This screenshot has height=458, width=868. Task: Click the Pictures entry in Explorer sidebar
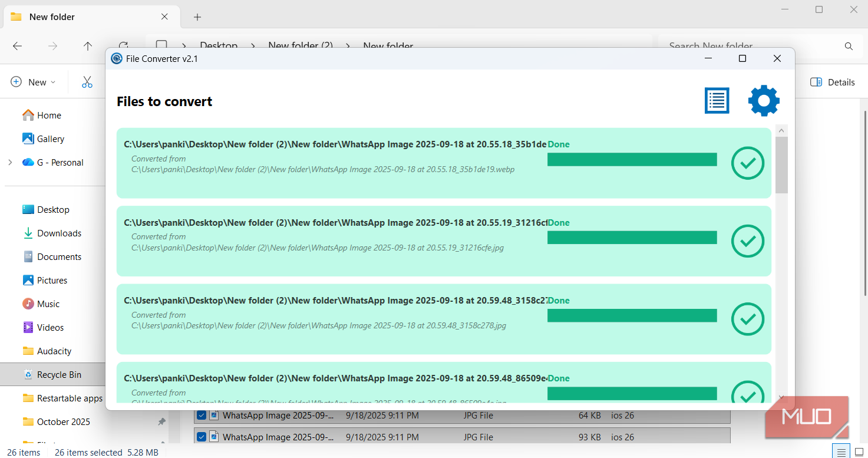[45, 281]
